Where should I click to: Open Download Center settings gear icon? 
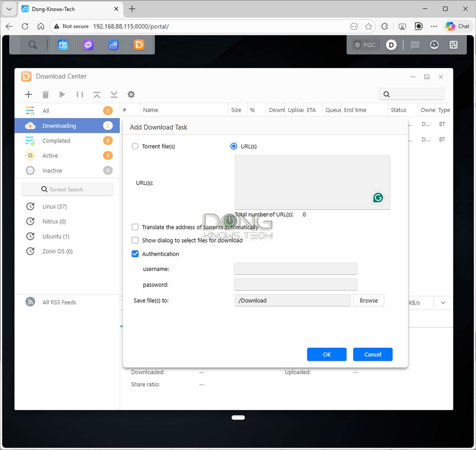tap(131, 94)
